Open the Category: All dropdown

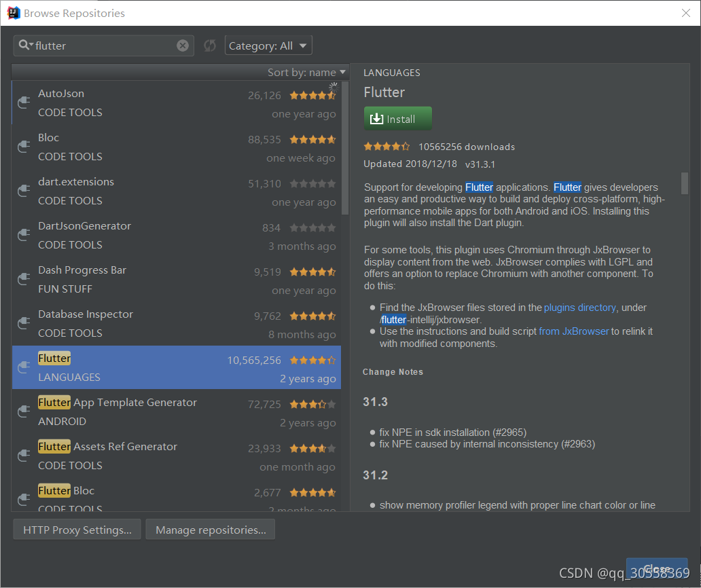pyautogui.click(x=268, y=45)
